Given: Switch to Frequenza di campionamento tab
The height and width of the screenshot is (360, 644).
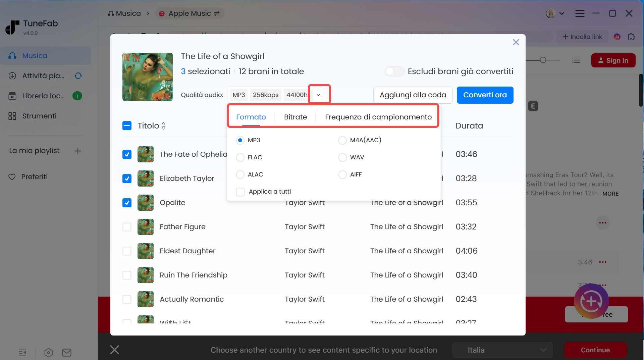Looking at the screenshot, I should coord(378,117).
